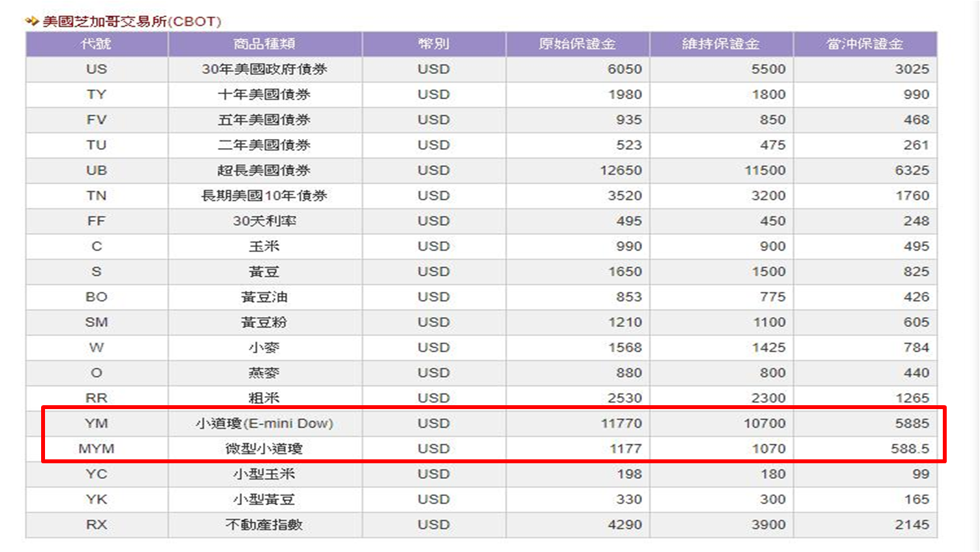Viewport: 980px width, 552px height.
Task: Select the 588.5 day-trade margin value
Action: pyautogui.click(x=910, y=449)
